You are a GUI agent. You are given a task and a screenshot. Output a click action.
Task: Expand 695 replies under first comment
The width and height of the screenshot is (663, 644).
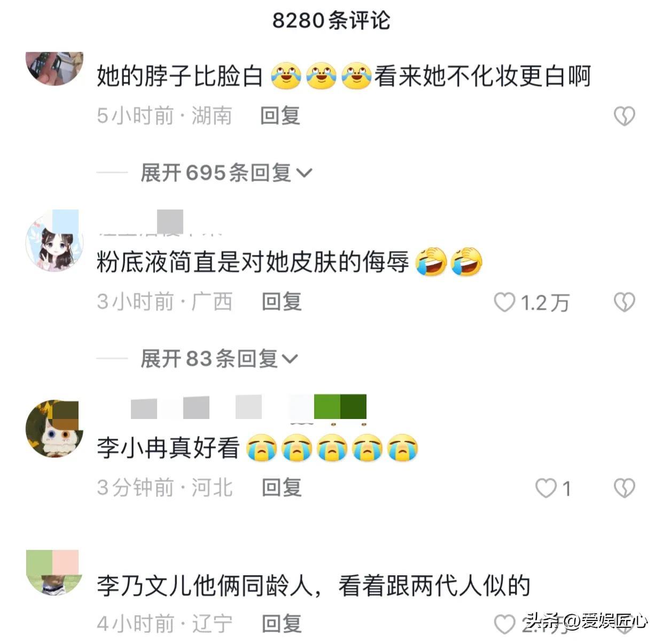coord(225,173)
